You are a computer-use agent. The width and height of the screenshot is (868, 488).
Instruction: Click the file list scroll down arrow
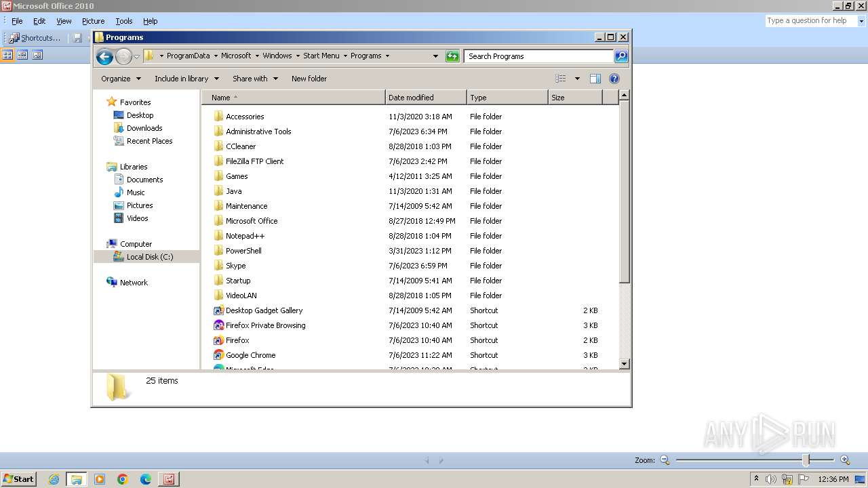pos(625,364)
